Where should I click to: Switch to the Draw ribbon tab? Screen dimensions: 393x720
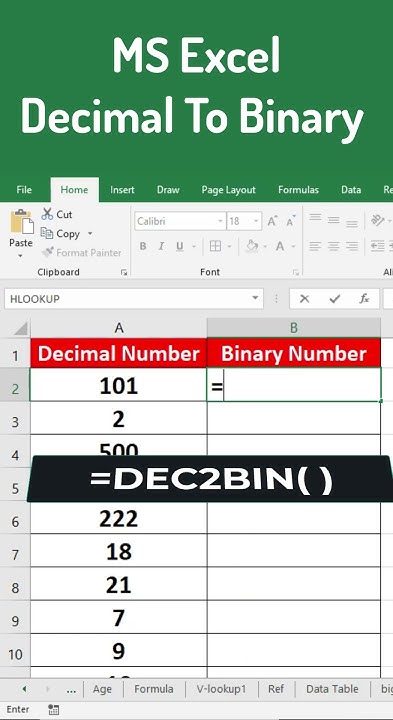(168, 190)
